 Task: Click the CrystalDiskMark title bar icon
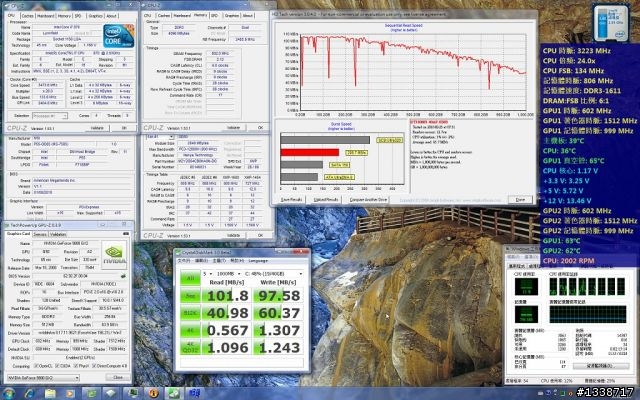point(178,252)
